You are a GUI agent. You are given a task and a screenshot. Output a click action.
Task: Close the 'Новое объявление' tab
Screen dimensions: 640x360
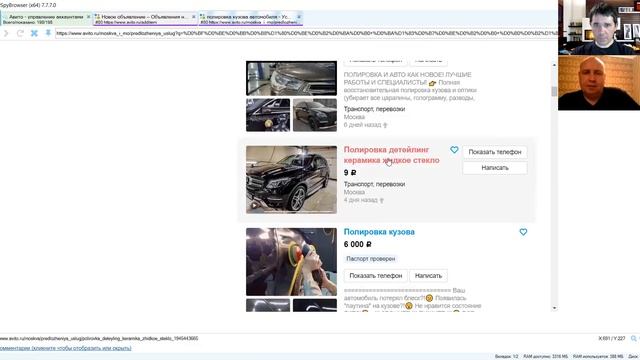(x=193, y=17)
